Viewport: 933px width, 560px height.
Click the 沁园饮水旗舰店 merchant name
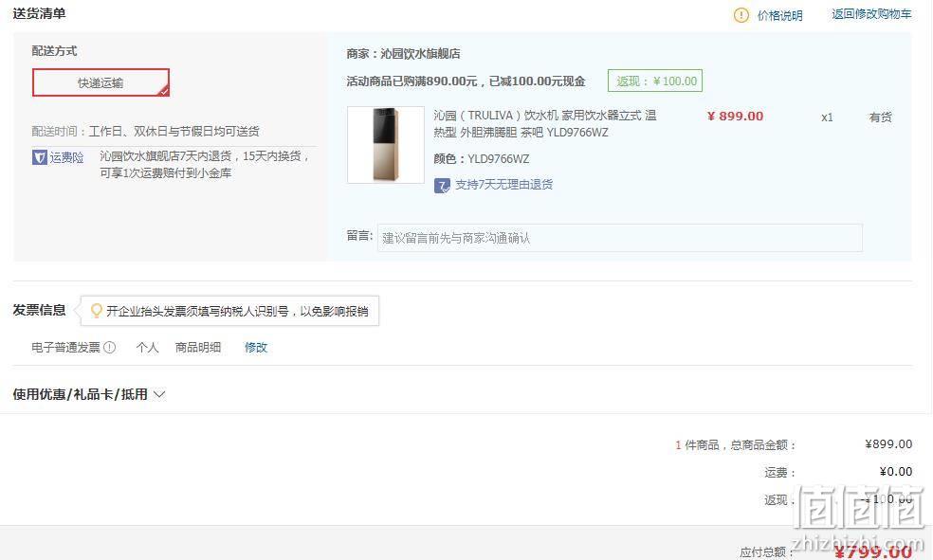420,53
